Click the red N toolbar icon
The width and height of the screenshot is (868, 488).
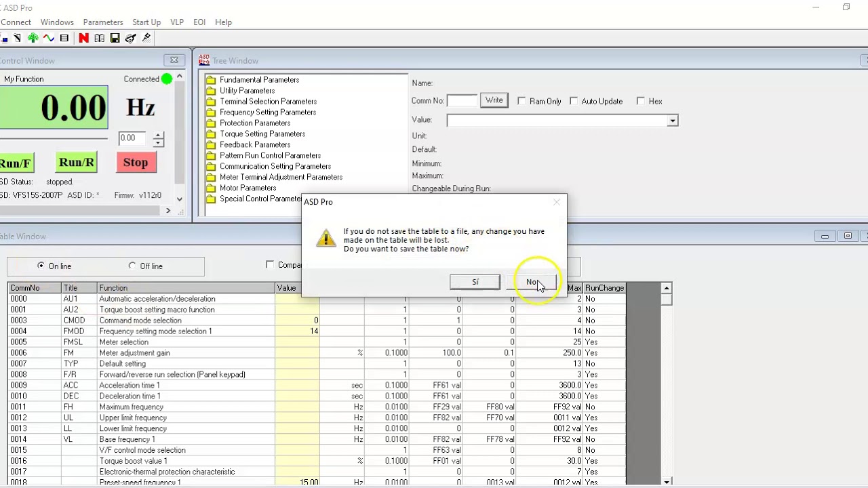click(83, 38)
